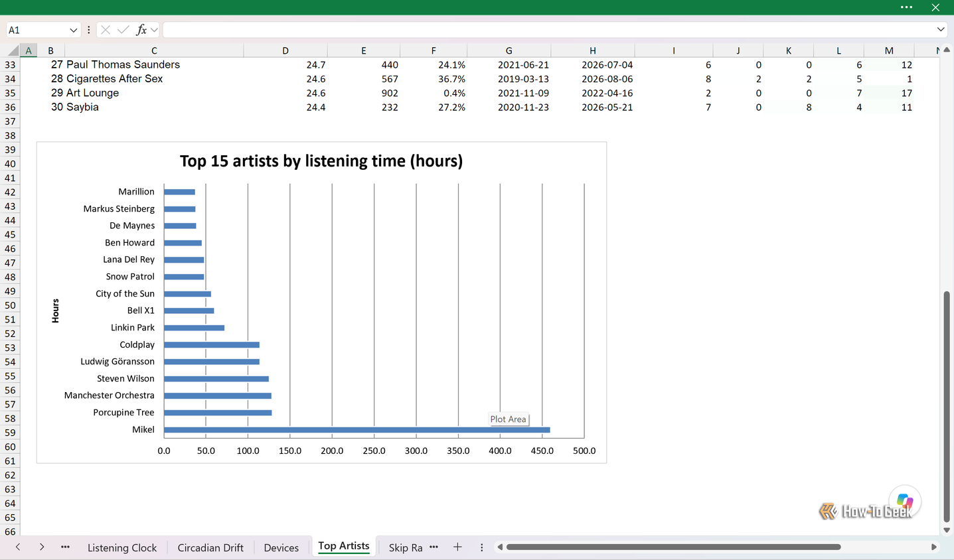Open the Copilot floating icon

(x=904, y=501)
